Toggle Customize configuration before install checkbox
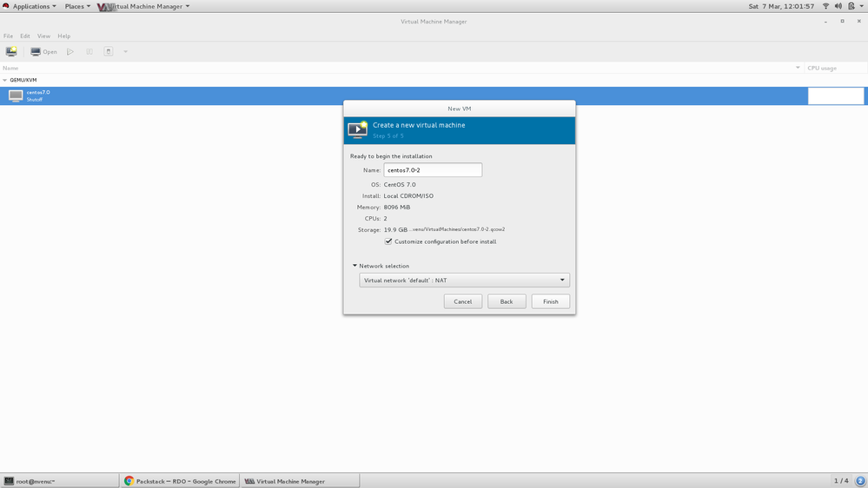 pos(388,241)
